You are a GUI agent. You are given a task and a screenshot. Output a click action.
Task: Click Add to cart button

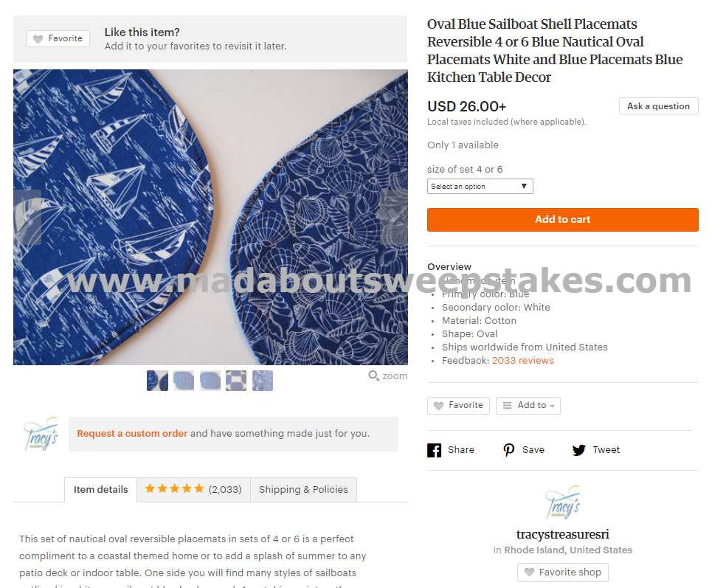[563, 220]
